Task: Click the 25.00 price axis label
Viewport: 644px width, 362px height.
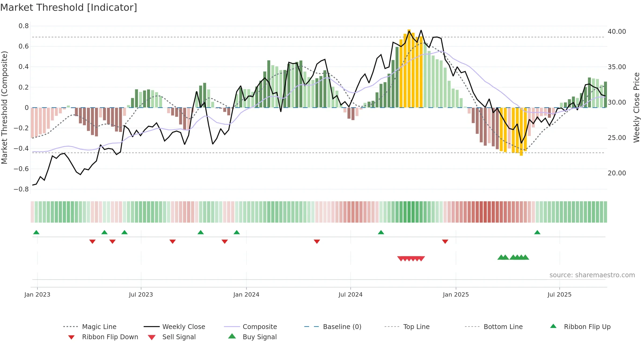Action: coord(617,138)
